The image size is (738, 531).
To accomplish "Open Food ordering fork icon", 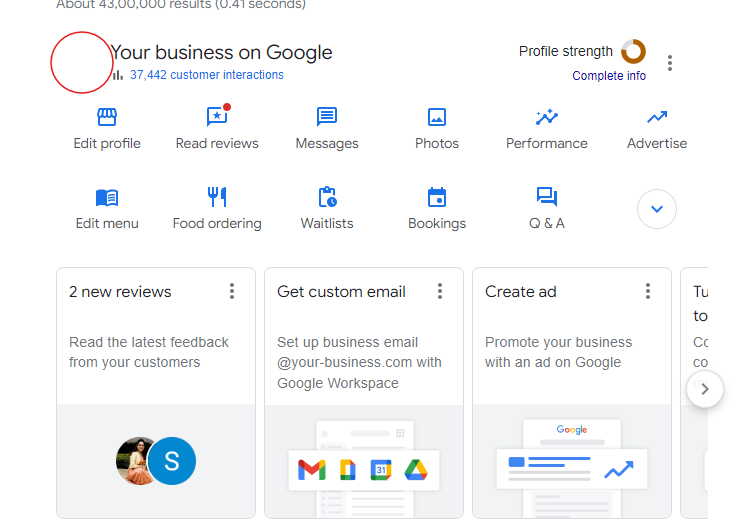I will (x=217, y=197).
